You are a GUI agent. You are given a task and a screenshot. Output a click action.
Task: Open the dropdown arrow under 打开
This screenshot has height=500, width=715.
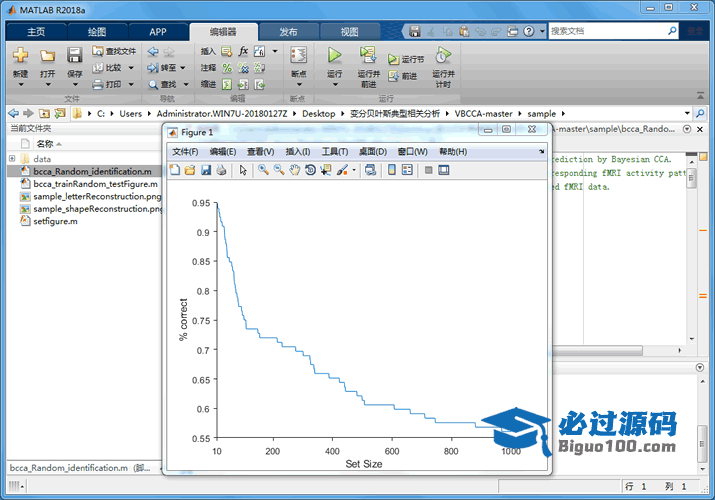coord(47,85)
